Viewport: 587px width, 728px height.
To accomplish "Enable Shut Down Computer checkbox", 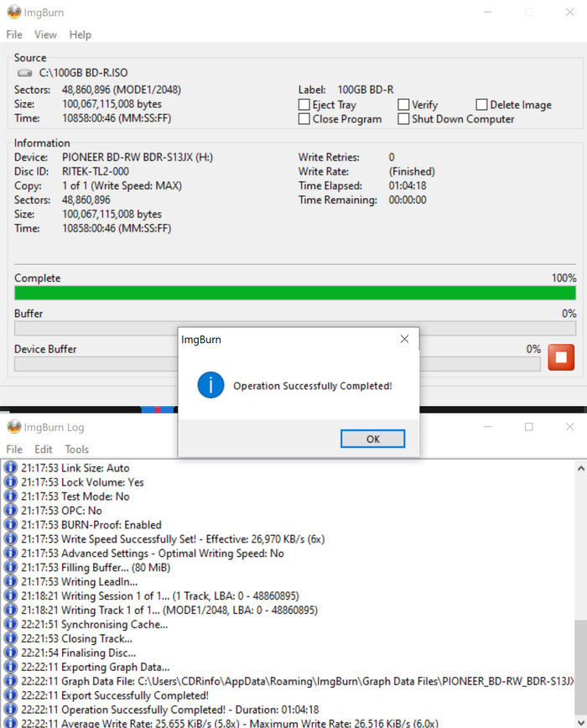I will click(x=403, y=119).
